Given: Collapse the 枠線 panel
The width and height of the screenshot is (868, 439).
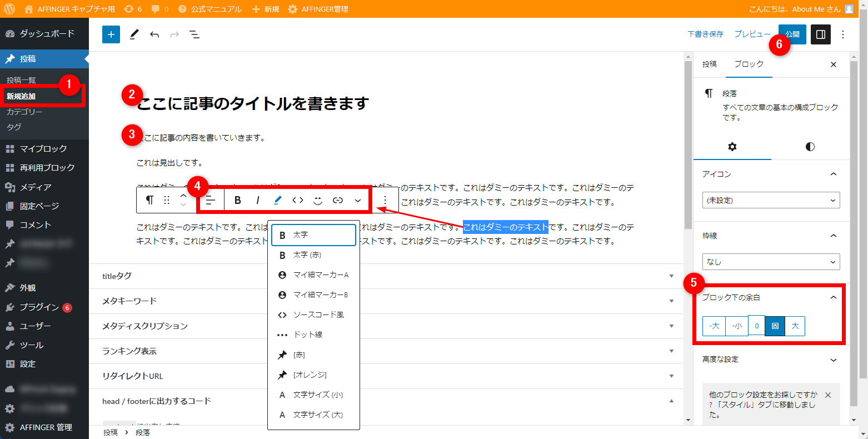Looking at the screenshot, I should point(771,236).
